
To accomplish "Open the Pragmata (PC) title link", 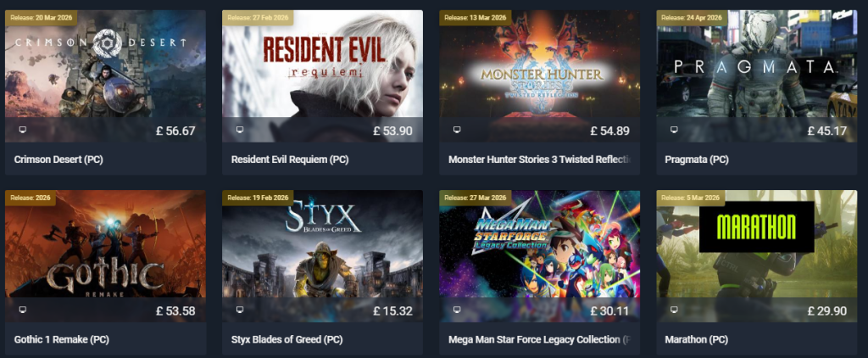I will 697,159.
